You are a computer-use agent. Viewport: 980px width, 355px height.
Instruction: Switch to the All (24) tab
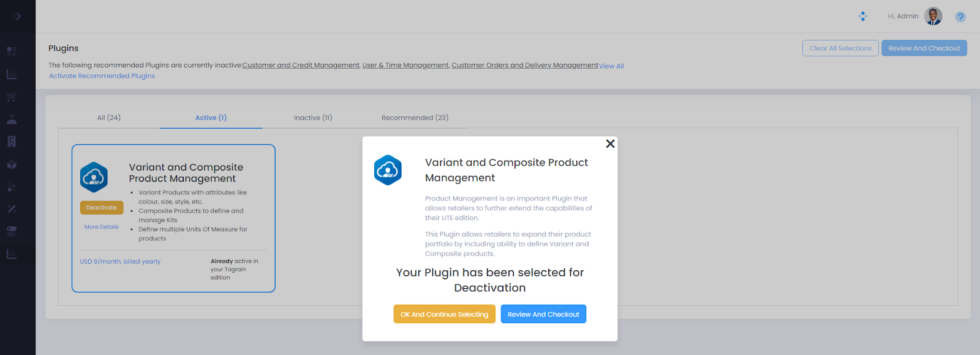point(108,117)
